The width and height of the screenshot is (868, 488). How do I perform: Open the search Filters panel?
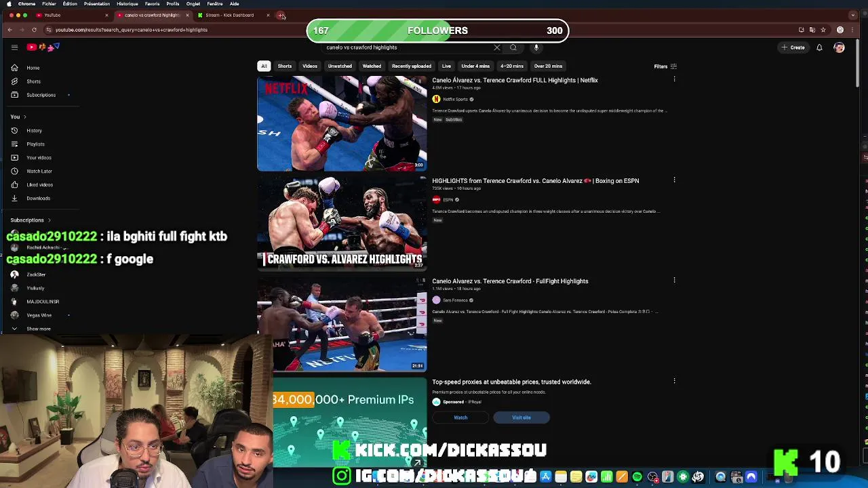(665, 66)
